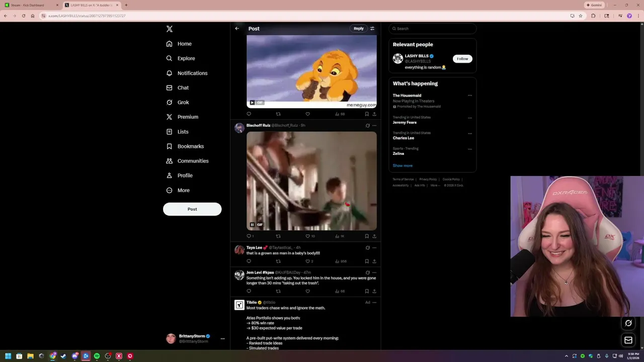This screenshot has width=644, height=362.
Task: Share Jem Levi's reply
Action: [374, 291]
